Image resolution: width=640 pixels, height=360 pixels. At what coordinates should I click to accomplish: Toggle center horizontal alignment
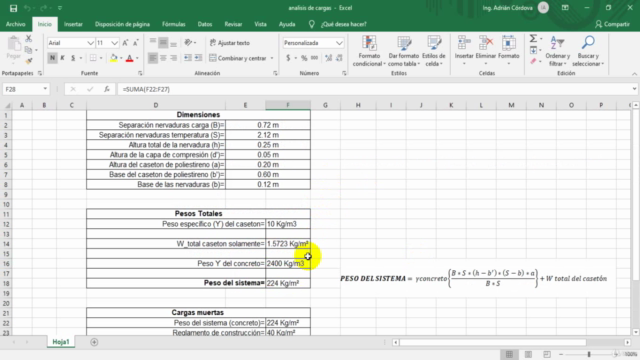(x=163, y=58)
